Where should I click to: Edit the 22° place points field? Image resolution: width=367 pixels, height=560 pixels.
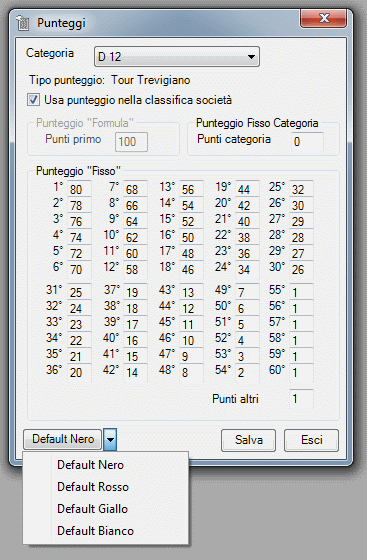[x=247, y=237]
